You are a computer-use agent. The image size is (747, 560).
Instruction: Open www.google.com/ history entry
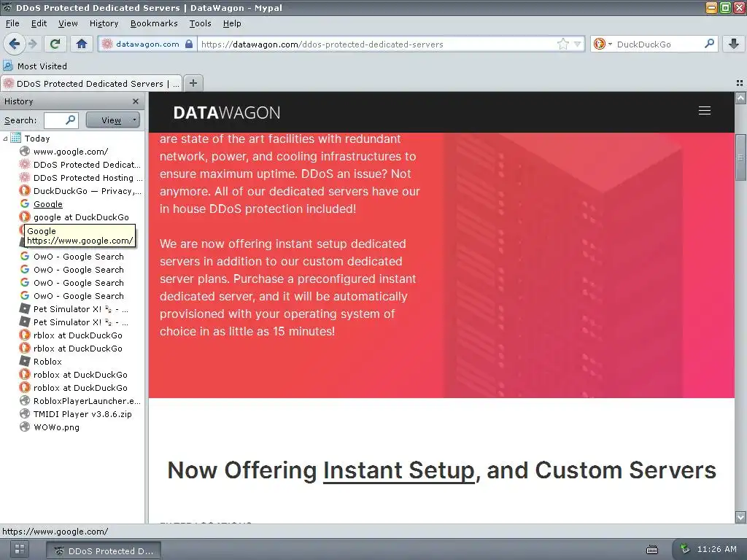click(71, 152)
